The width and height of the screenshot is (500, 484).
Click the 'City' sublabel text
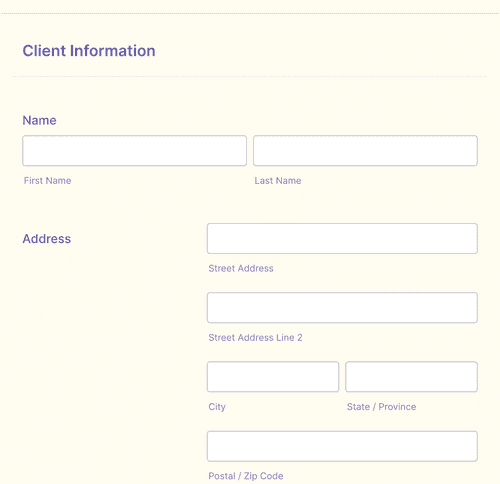click(x=217, y=407)
